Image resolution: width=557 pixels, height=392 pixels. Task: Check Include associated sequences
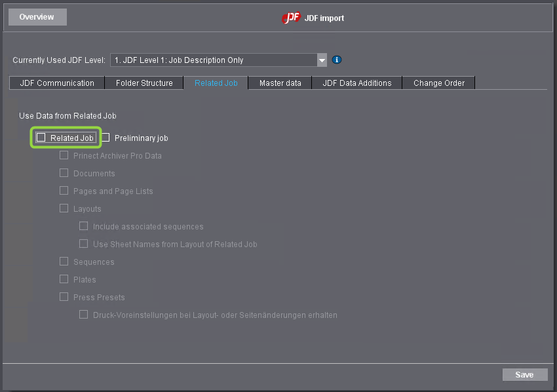83,225
